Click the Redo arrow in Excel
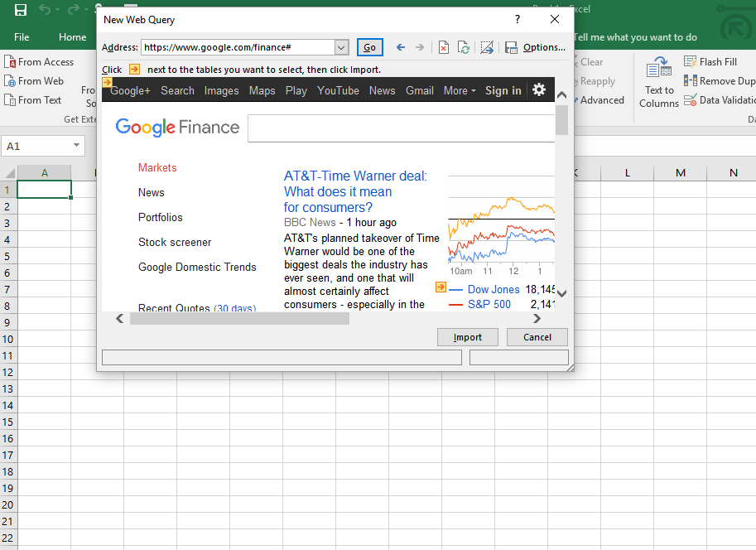The image size is (756, 550). click(74, 10)
